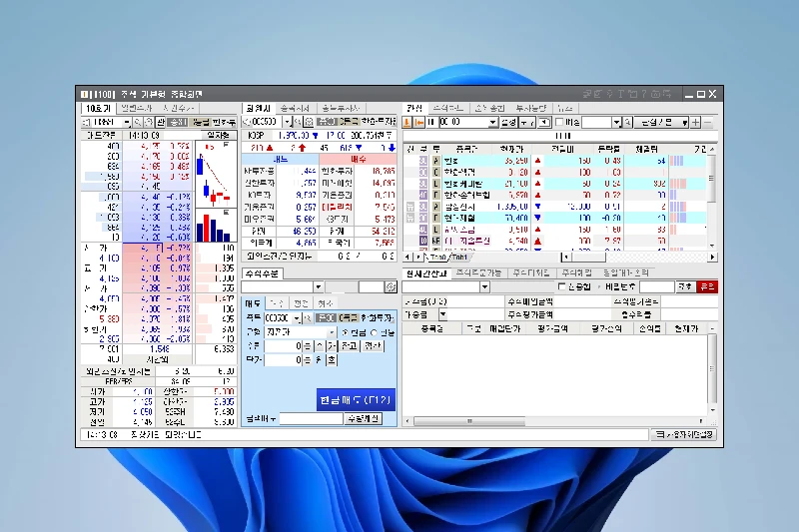Screen dimensions: 799x532
Task: Click the orange left-arrow icon in watchlist toolbar
Action: click(x=418, y=122)
